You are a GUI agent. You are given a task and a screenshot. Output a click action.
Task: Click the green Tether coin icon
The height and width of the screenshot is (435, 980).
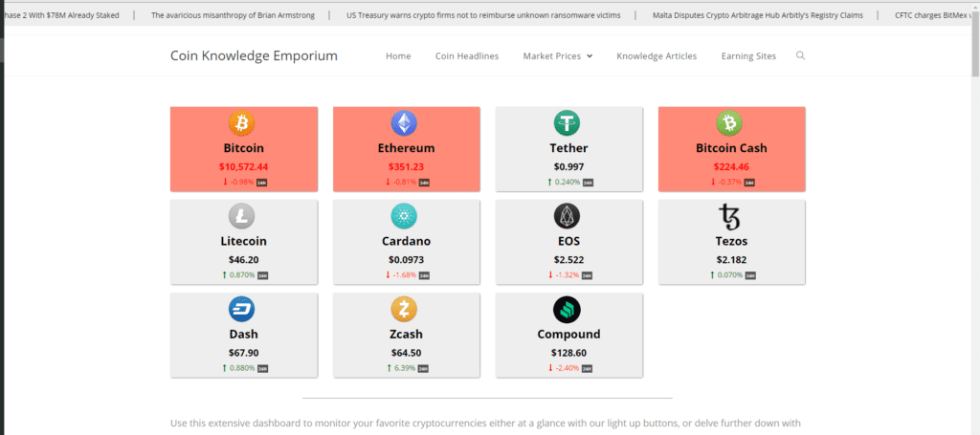click(567, 123)
